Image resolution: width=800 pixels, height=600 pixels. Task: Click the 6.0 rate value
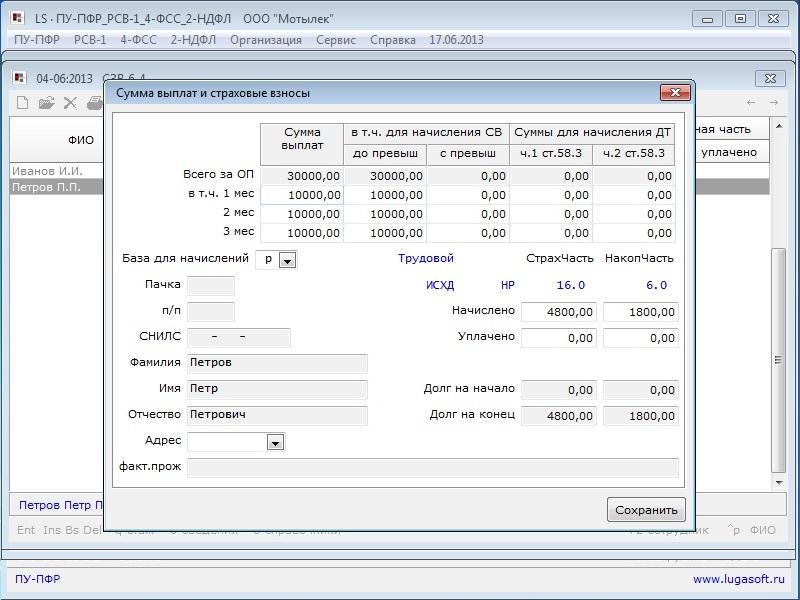click(x=657, y=285)
